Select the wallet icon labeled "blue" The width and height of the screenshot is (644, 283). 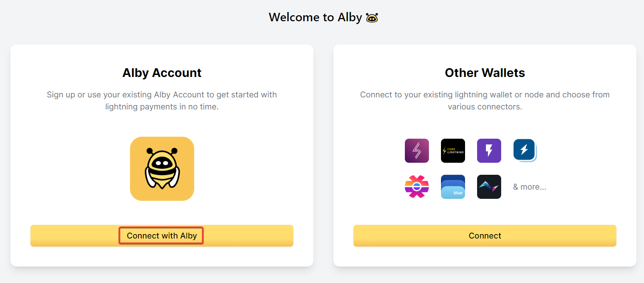tap(453, 187)
